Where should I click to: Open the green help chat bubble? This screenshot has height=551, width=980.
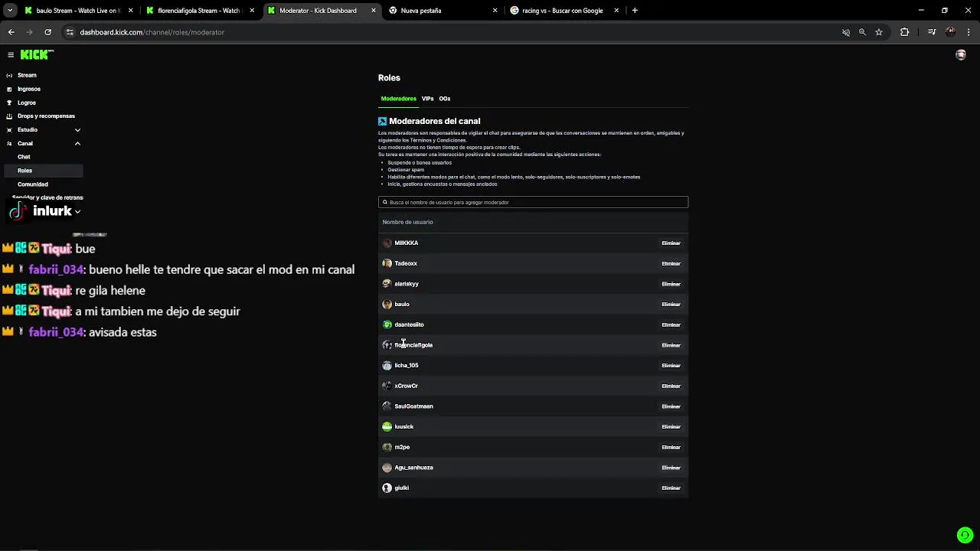(965, 535)
